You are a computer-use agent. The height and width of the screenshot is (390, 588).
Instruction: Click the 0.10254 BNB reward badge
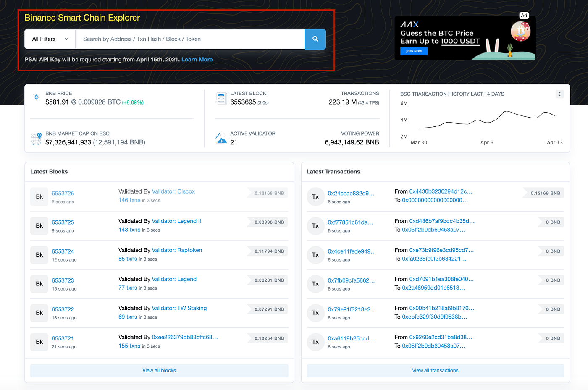pos(267,338)
